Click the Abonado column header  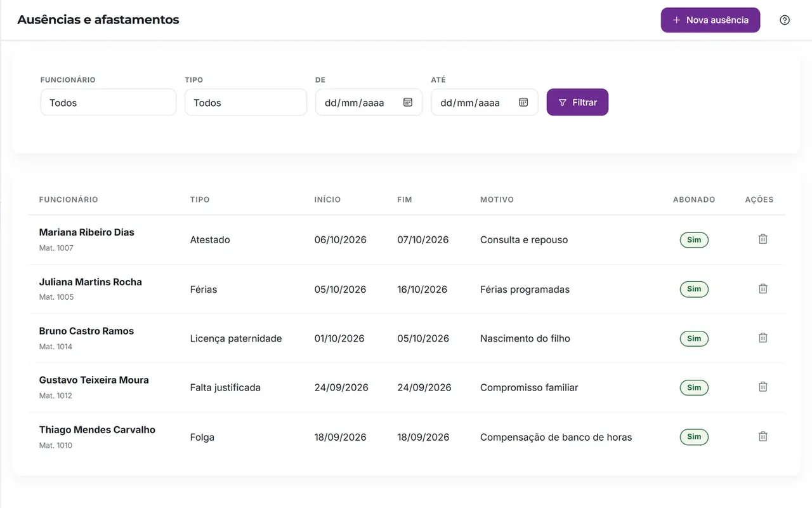tap(694, 199)
